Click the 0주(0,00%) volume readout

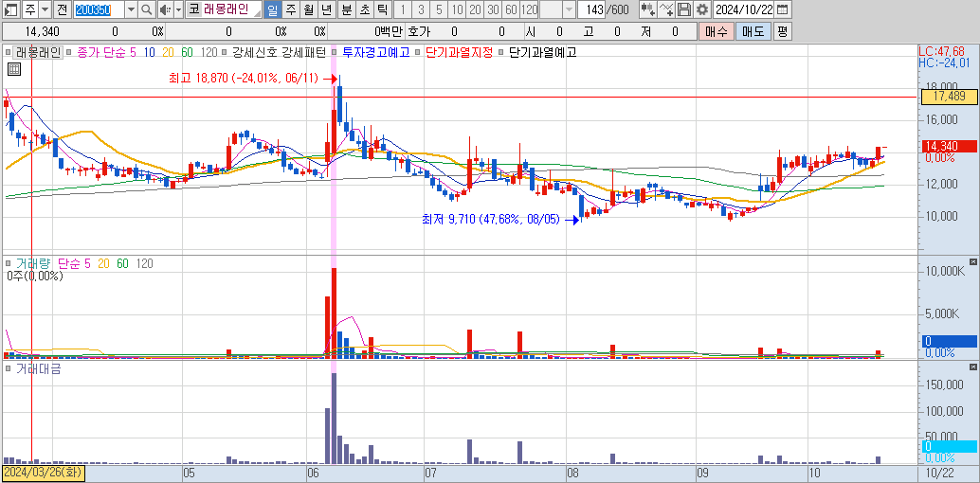(36, 276)
